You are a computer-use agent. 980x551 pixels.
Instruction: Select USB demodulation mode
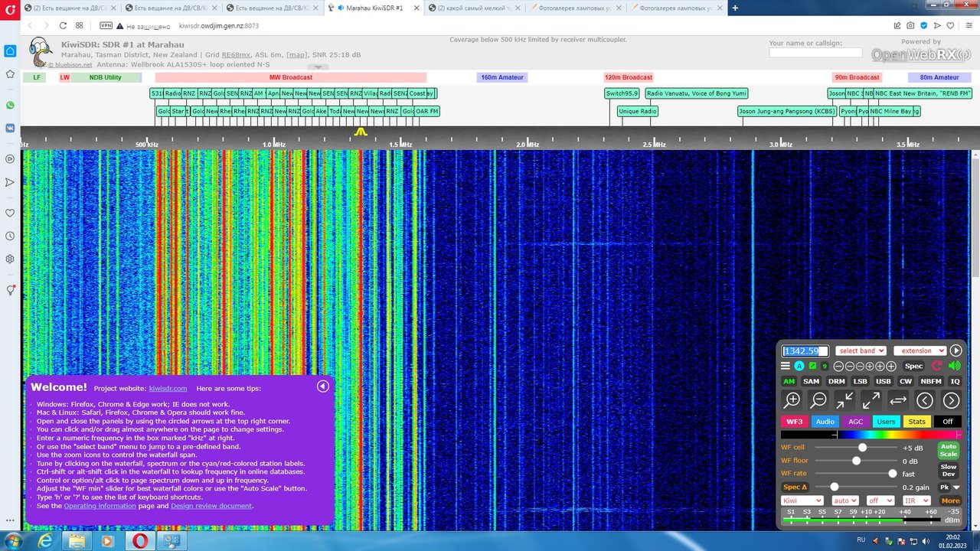pos(884,380)
